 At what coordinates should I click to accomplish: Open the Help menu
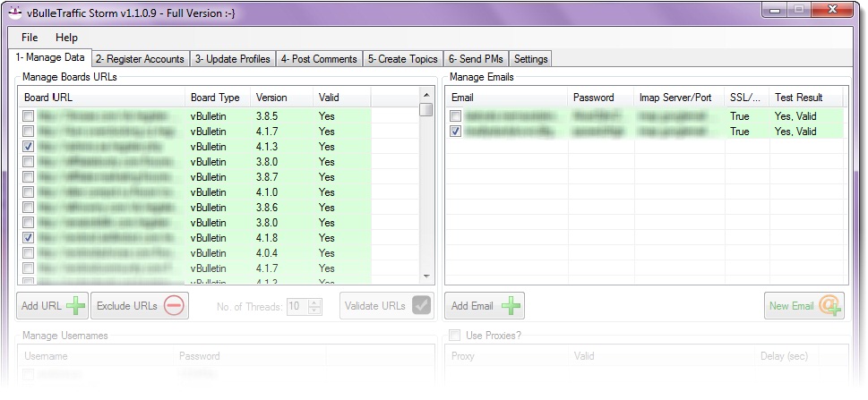(x=66, y=38)
